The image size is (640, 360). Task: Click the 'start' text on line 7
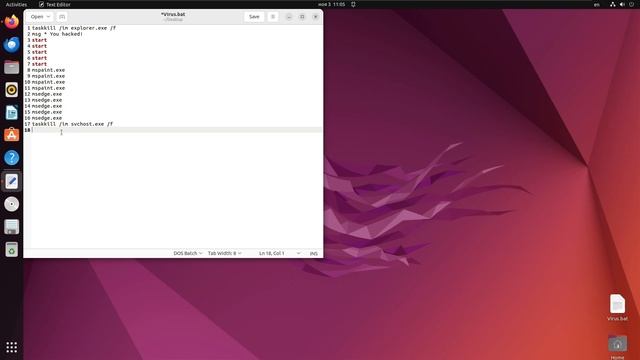tap(39, 64)
